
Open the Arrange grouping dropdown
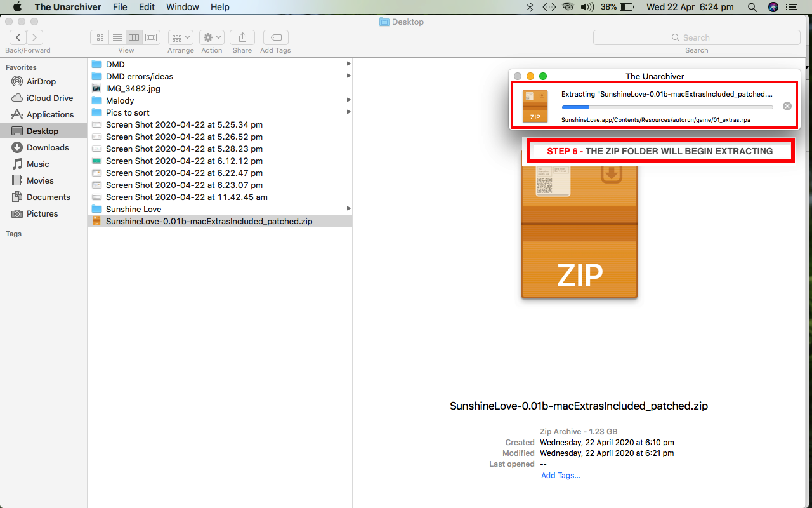[181, 37]
